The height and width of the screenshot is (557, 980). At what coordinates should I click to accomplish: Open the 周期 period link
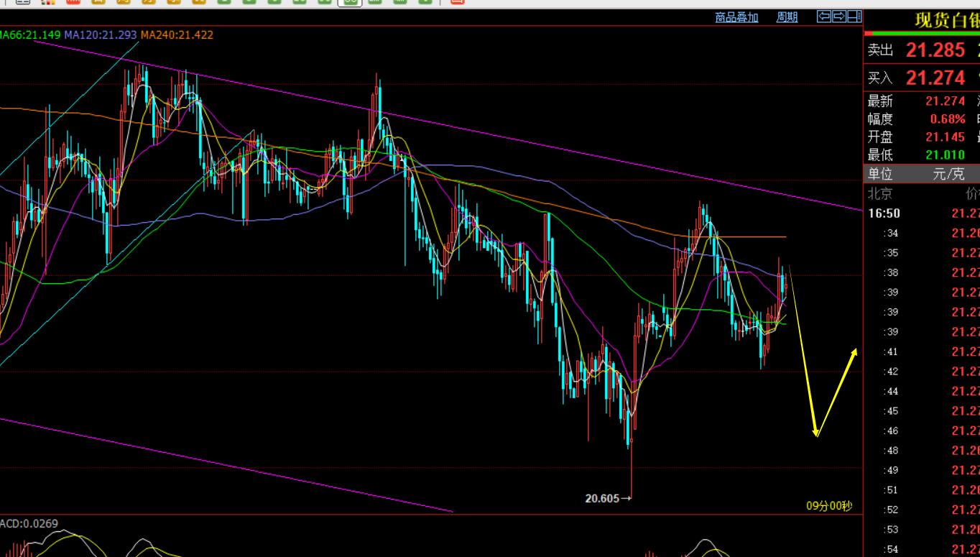pos(787,17)
